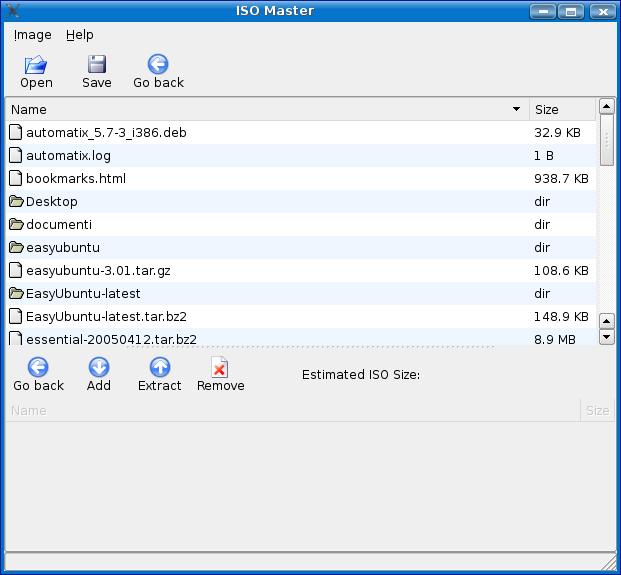This screenshot has height=575, width=621.
Task: Click the Extract up-arrow icon
Action: pyautogui.click(x=160, y=367)
